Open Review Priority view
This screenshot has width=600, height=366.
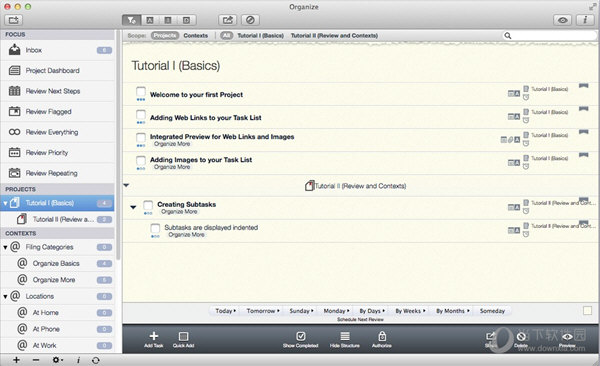pos(57,152)
